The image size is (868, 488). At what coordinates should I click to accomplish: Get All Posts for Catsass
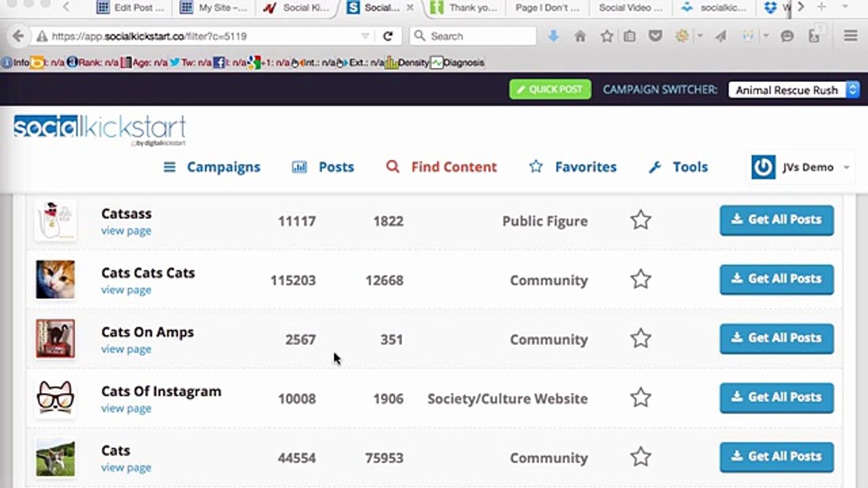tap(776, 220)
